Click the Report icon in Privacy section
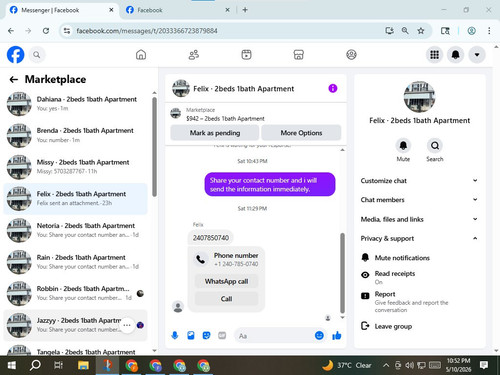Viewport: 500px width, 375px height. tap(365, 296)
